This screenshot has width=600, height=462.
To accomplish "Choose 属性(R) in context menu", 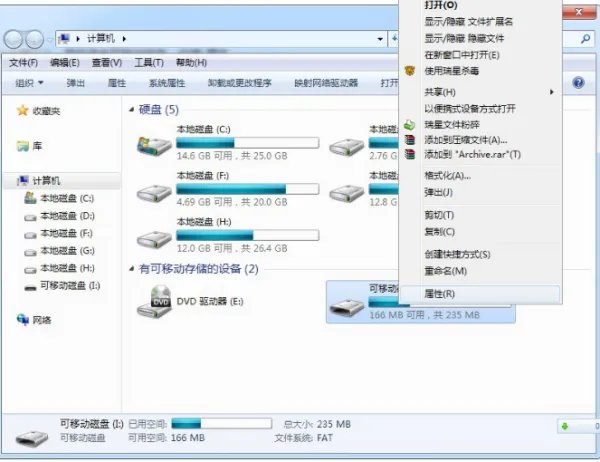I will pos(480,294).
